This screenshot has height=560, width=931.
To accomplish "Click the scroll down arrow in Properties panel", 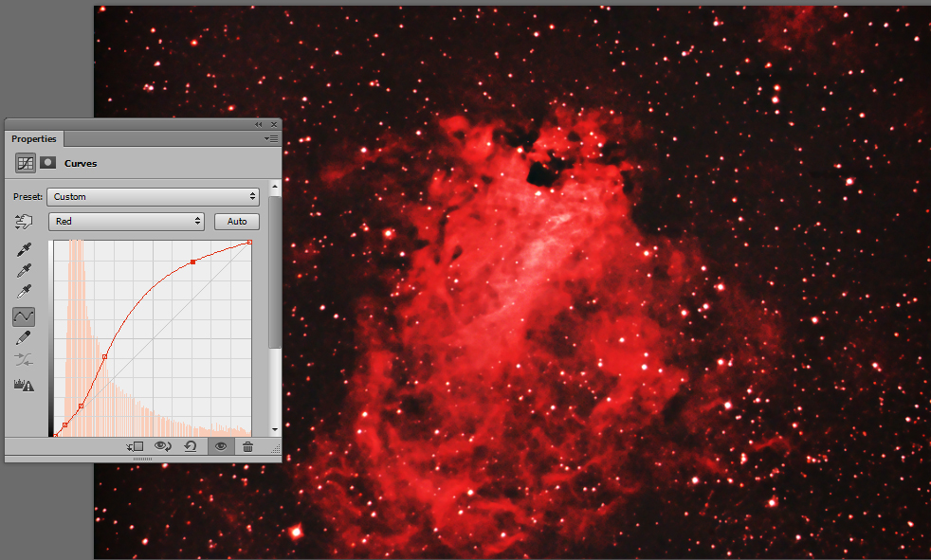I will tap(275, 429).
